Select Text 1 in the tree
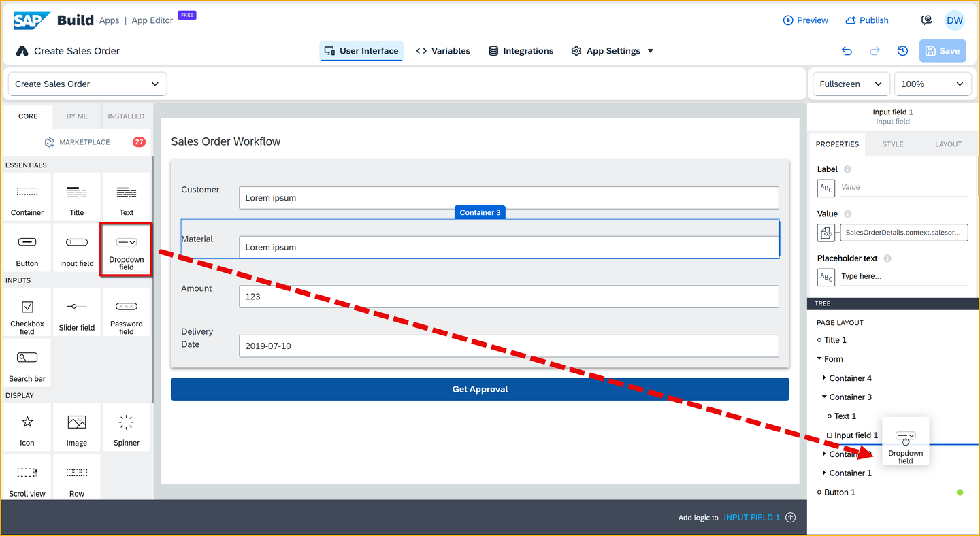The image size is (980, 536). (845, 416)
